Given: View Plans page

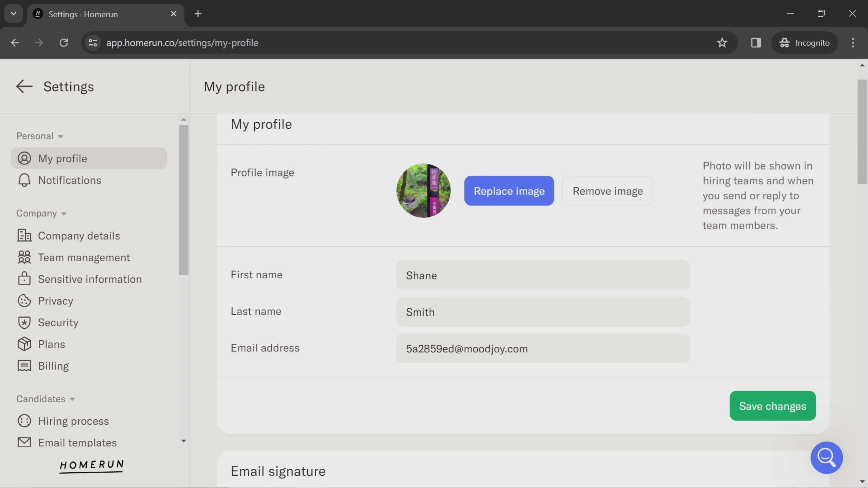Looking at the screenshot, I should 89,344.
